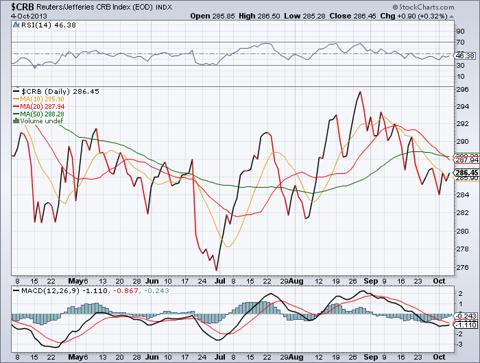Click the -3 label on MACD axis
This screenshot has width=480, height=363.
tap(460, 344)
